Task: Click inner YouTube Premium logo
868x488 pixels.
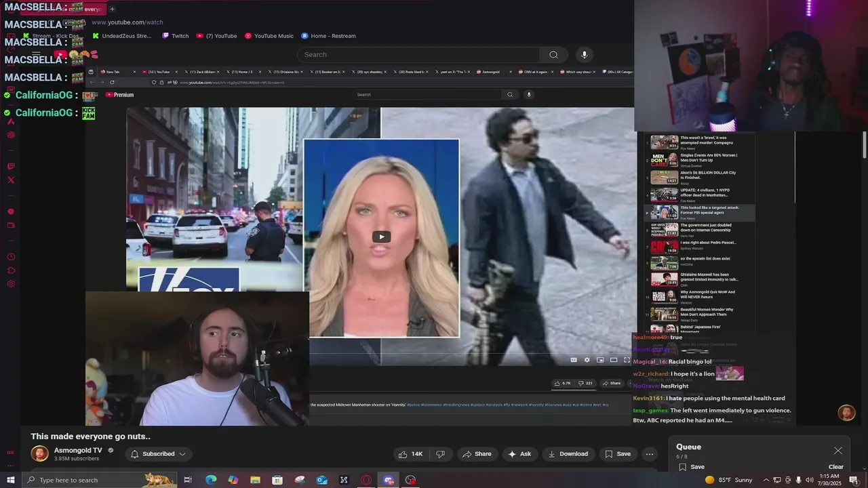Action: tap(119, 95)
